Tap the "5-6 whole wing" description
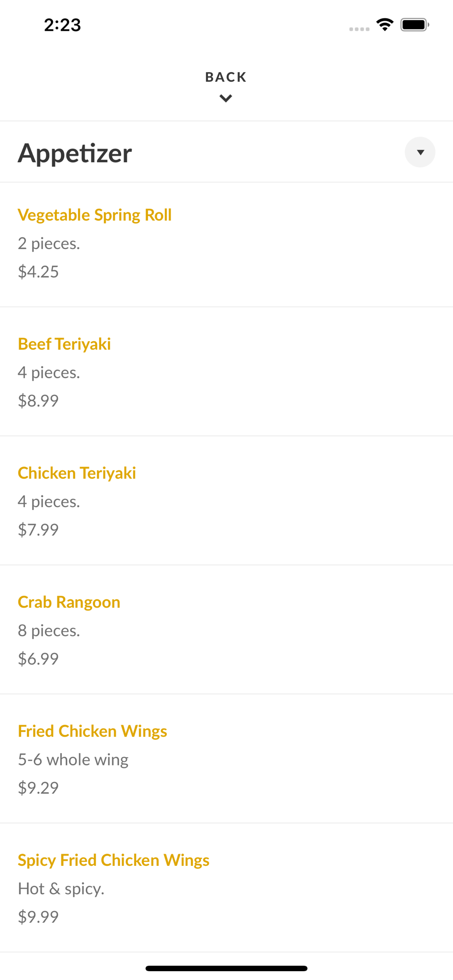 (73, 759)
